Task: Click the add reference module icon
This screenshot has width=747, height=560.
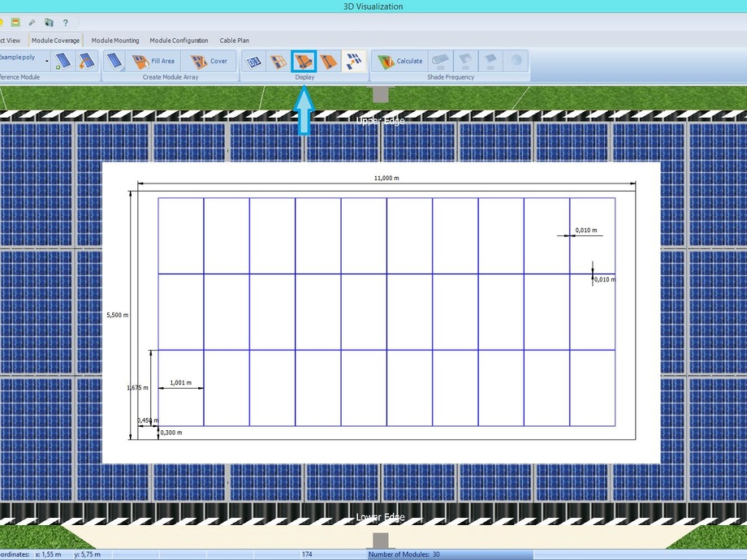Action: [63, 61]
